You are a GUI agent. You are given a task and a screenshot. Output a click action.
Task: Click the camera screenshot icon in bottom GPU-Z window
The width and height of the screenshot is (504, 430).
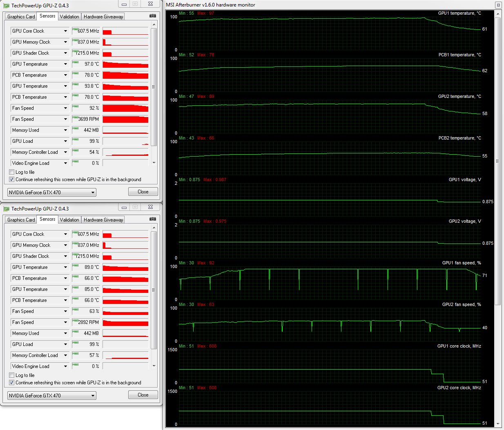point(152,219)
